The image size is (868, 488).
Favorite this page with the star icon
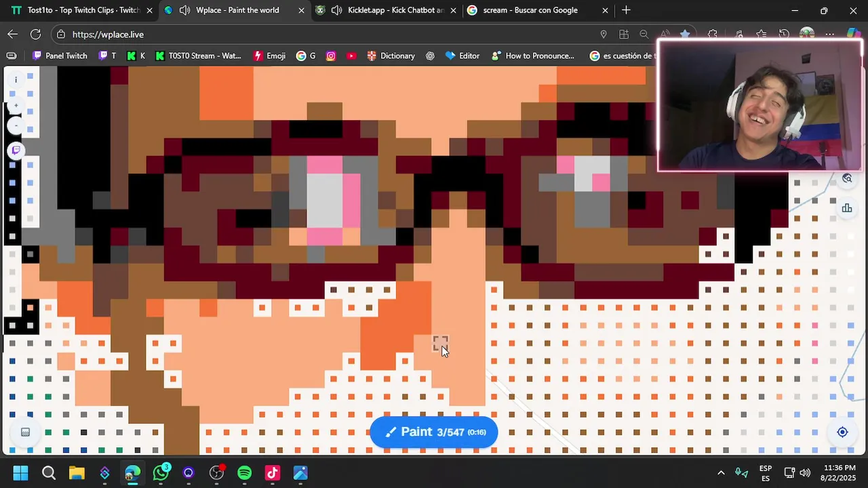pos(685,34)
